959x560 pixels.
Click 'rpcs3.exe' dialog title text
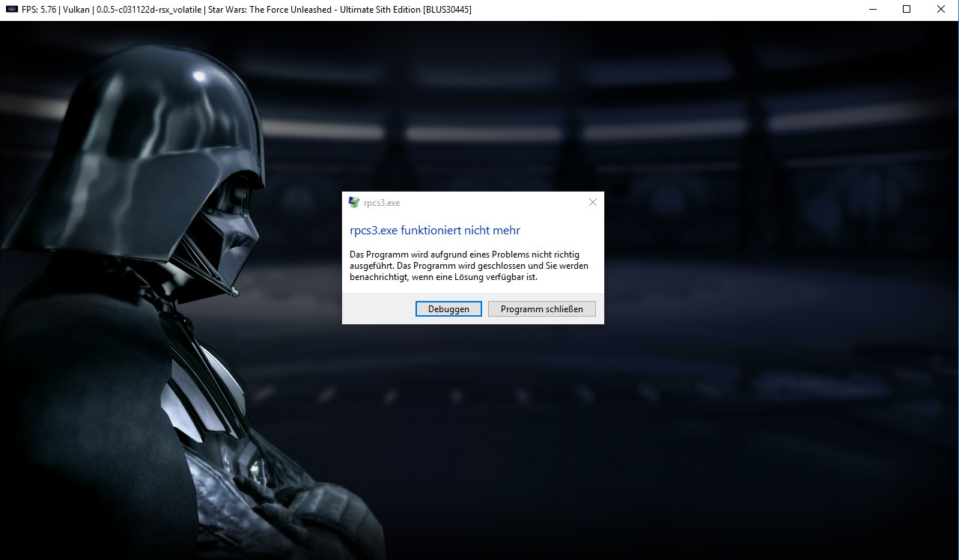(382, 203)
